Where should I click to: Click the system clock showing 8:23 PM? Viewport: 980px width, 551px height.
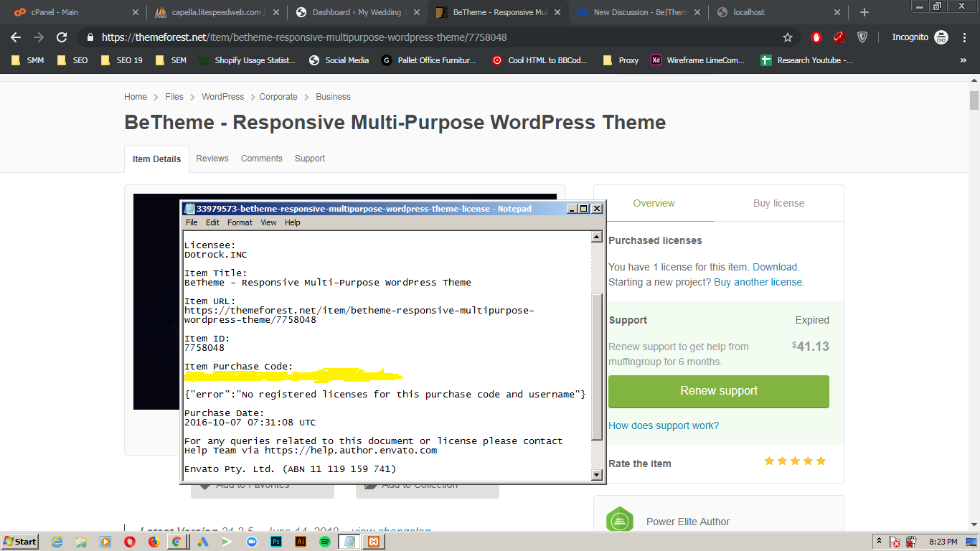click(x=943, y=542)
